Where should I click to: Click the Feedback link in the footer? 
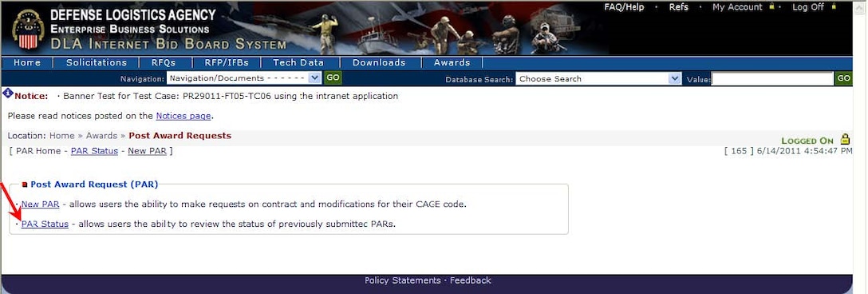(470, 280)
